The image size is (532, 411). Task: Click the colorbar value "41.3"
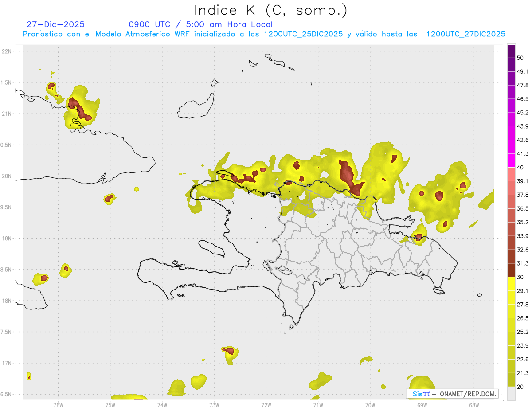[523, 154]
